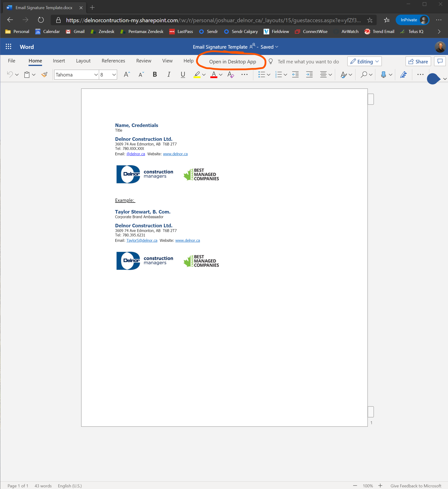Click the Paste clipboard icon

click(x=27, y=74)
